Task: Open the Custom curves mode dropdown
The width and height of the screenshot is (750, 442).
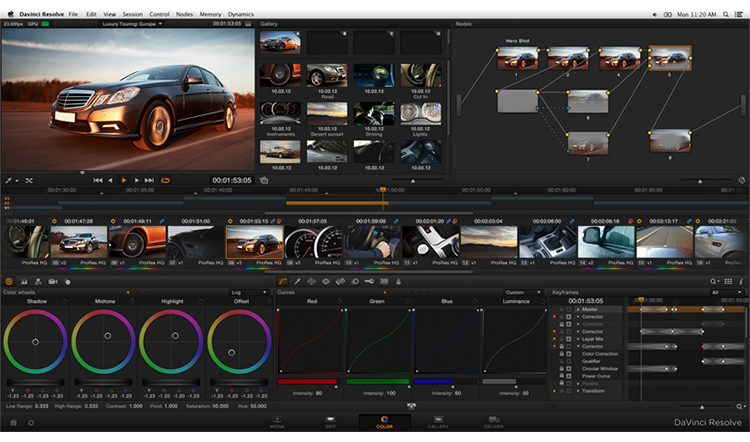Action: click(x=523, y=292)
